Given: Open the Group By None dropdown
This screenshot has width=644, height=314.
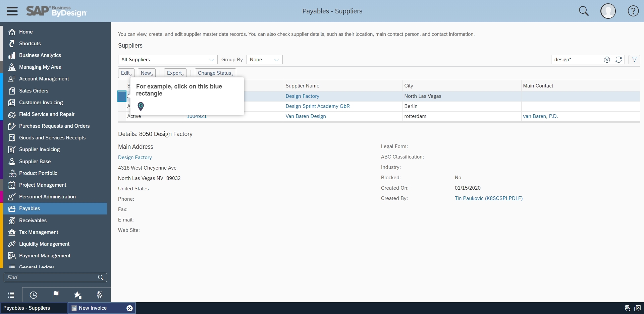Looking at the screenshot, I should point(265,60).
